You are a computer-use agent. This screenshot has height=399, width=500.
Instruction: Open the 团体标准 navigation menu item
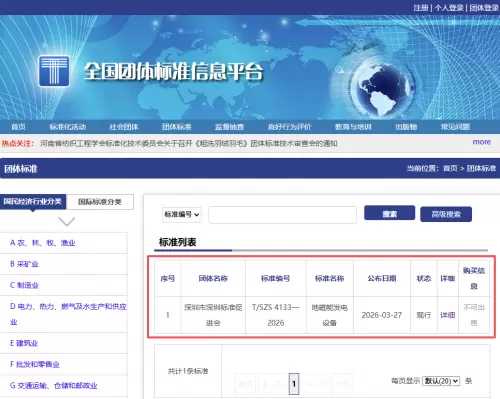click(x=177, y=127)
